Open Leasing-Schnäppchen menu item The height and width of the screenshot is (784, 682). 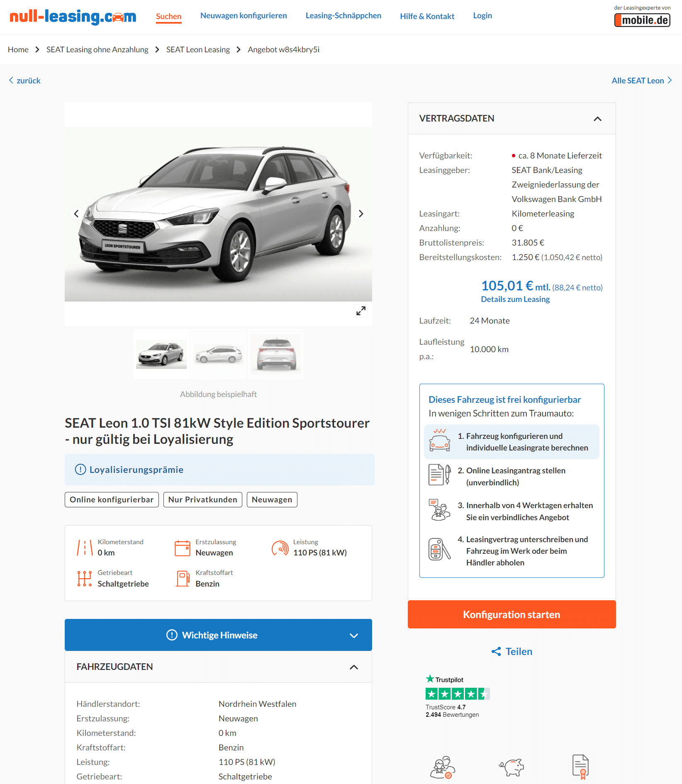(343, 15)
